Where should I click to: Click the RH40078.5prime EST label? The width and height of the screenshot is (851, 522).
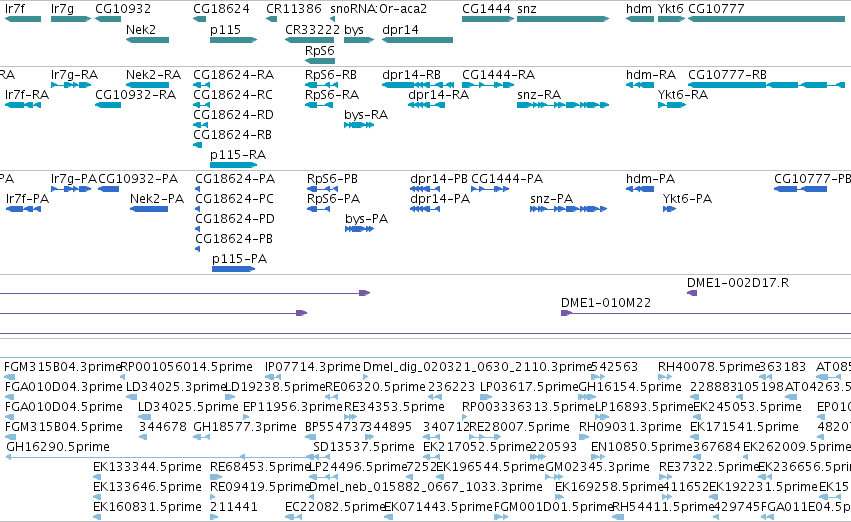(x=708, y=367)
